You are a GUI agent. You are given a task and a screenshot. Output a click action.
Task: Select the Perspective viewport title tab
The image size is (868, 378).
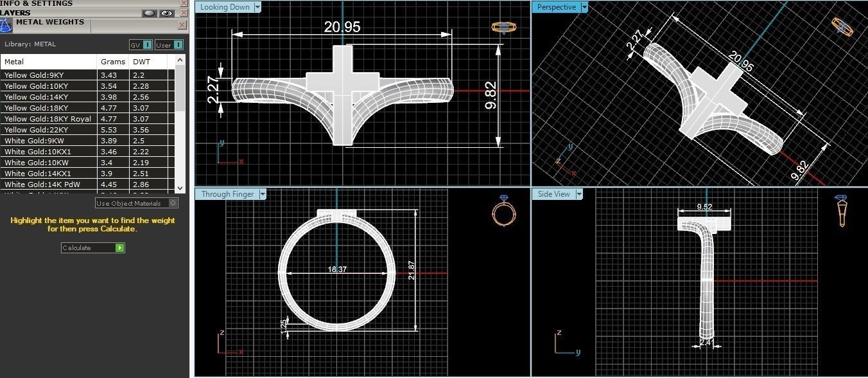pos(556,7)
